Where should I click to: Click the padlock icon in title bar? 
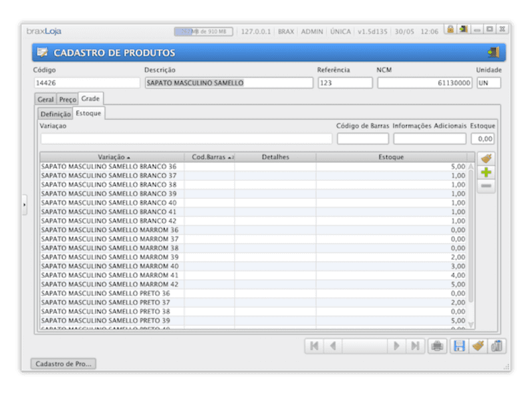451,30
